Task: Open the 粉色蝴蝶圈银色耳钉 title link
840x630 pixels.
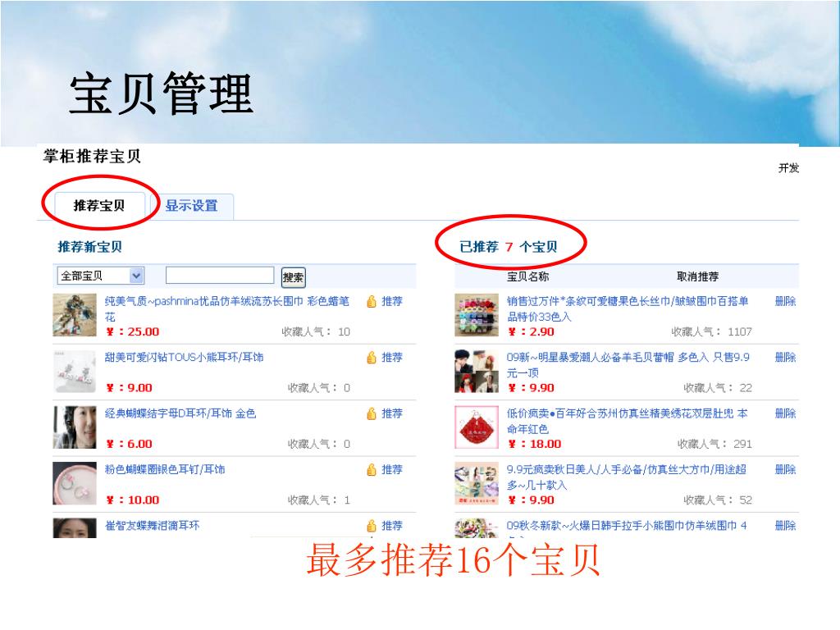Action: (x=164, y=470)
